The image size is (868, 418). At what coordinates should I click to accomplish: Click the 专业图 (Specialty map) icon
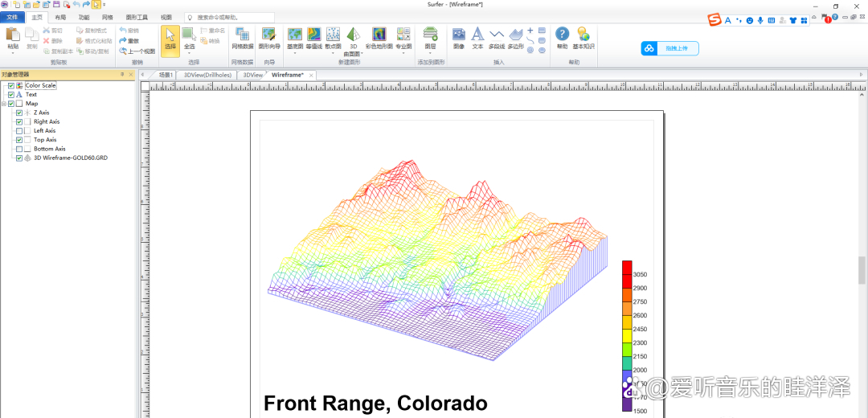[x=403, y=35]
